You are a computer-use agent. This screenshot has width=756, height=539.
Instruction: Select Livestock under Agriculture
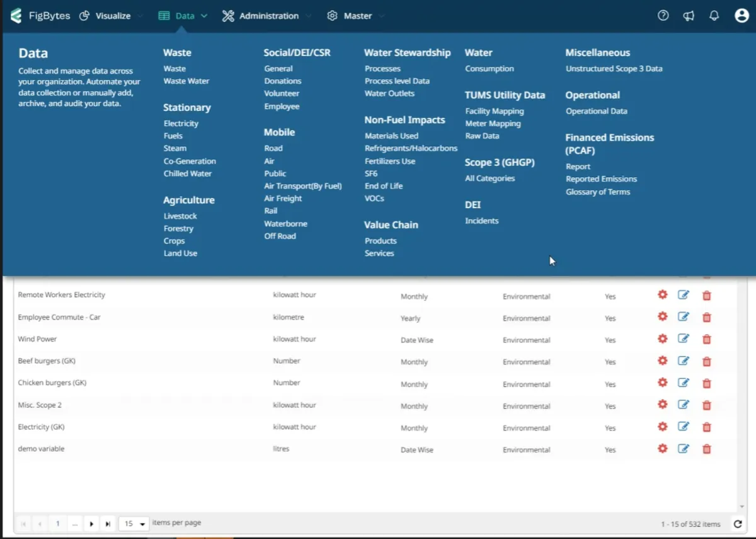pyautogui.click(x=180, y=216)
